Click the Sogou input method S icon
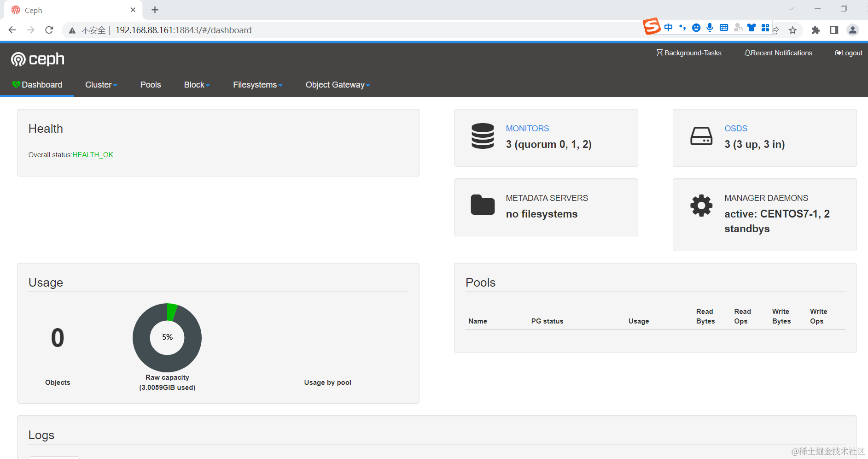Screen dimensions: 868x459 click(x=652, y=26)
